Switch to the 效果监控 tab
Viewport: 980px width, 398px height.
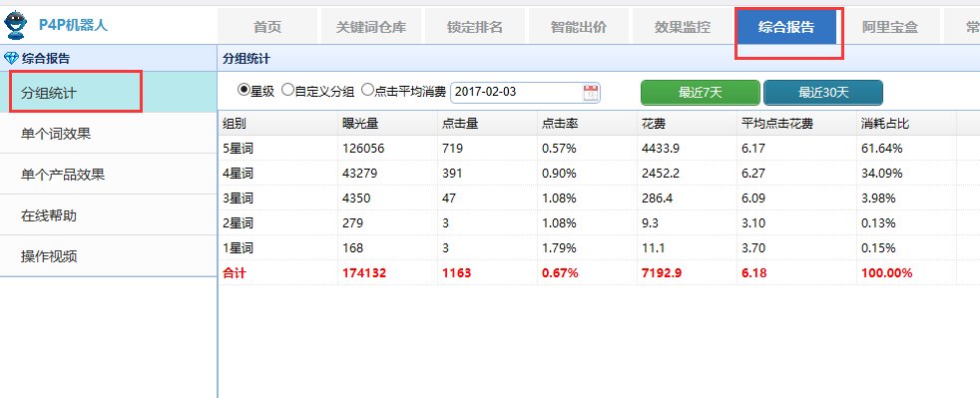683,26
